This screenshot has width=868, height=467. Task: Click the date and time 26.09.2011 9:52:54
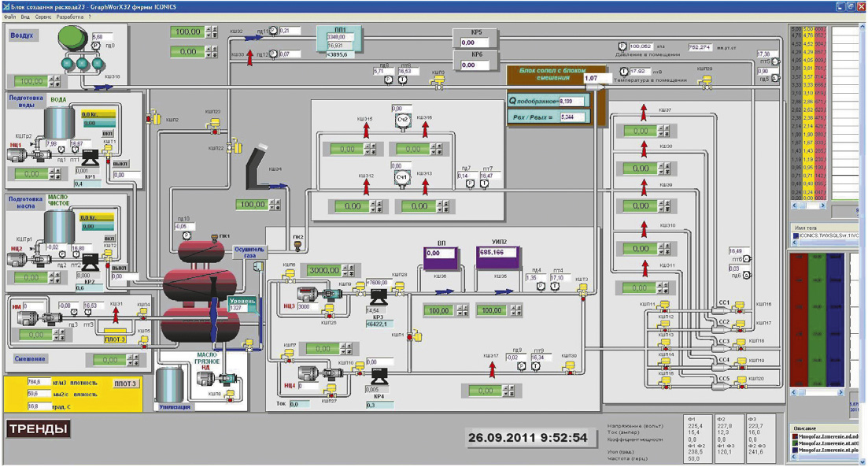click(x=528, y=438)
